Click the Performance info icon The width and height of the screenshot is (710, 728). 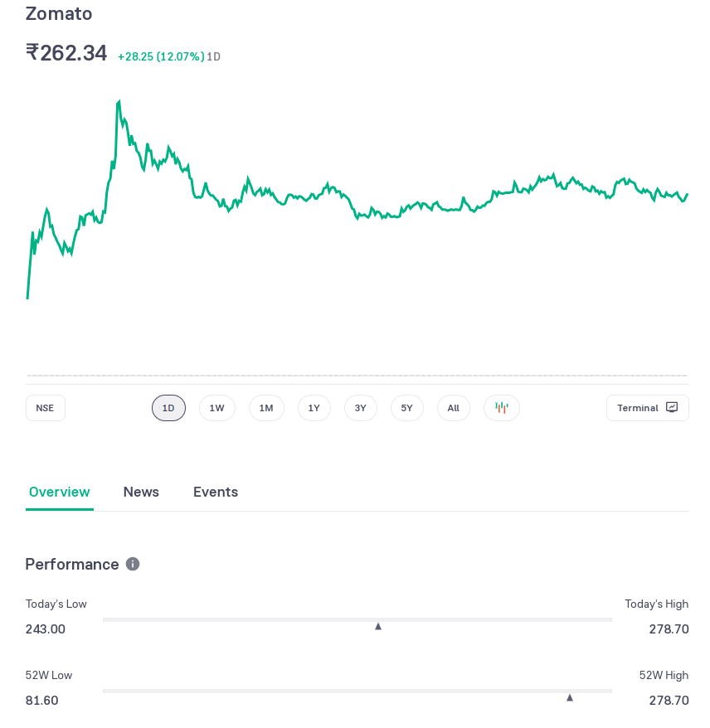133,564
